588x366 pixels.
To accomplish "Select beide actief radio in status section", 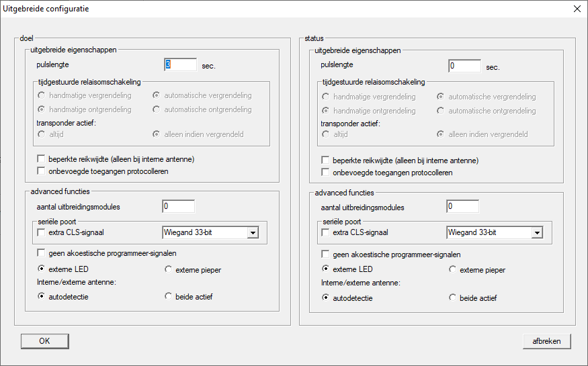I will coord(453,298).
